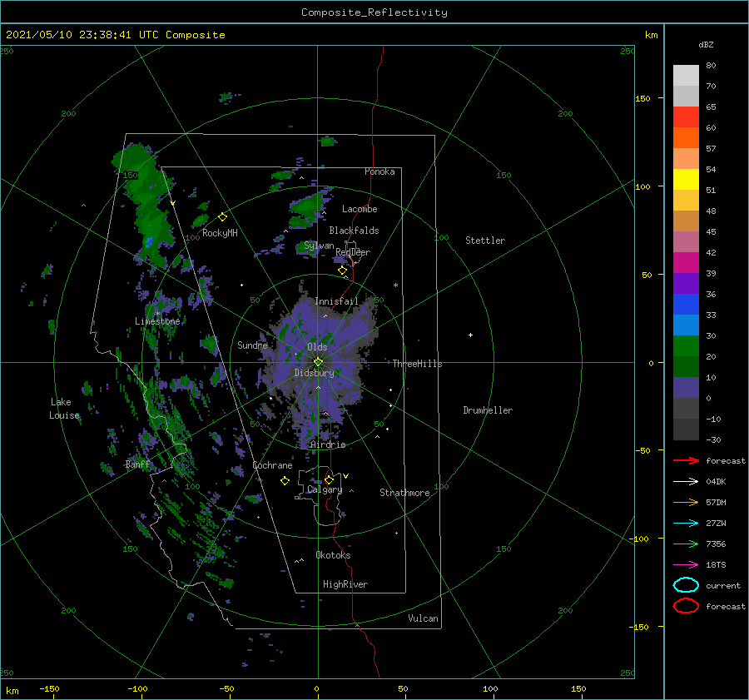Click the Sundre city label
This screenshot has width=749, height=700.
[x=252, y=345]
